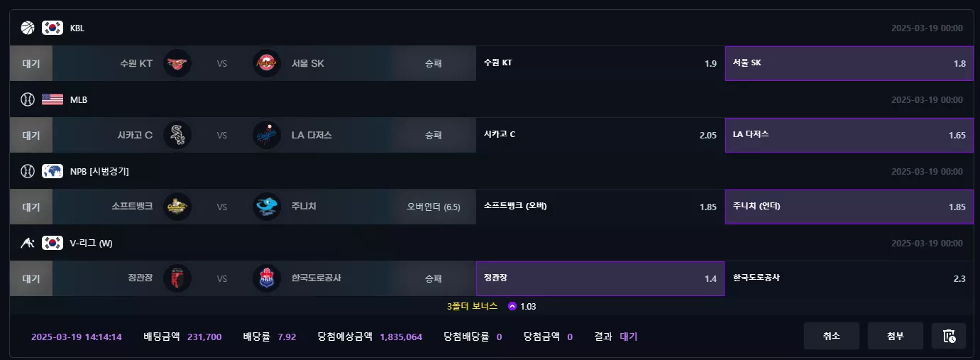980x360 pixels.
Task: Click the volleyball icon beside V-리그 (W)
Action: 28,243
